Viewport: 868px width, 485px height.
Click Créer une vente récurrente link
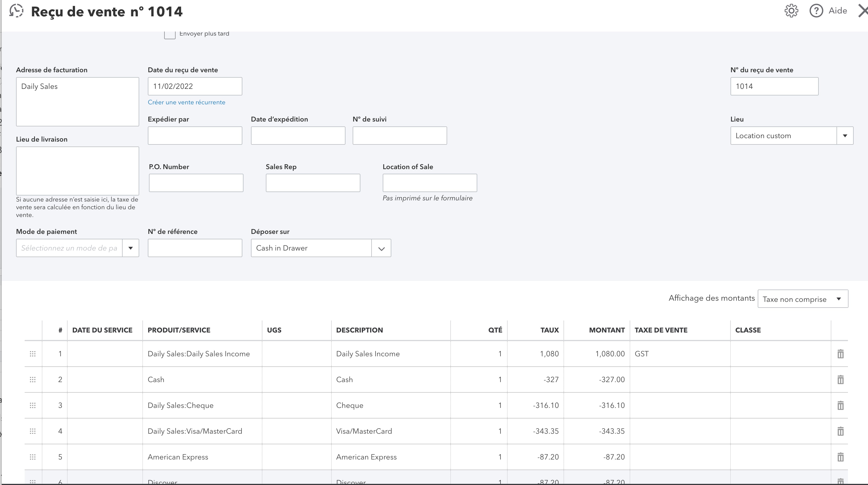tap(186, 102)
